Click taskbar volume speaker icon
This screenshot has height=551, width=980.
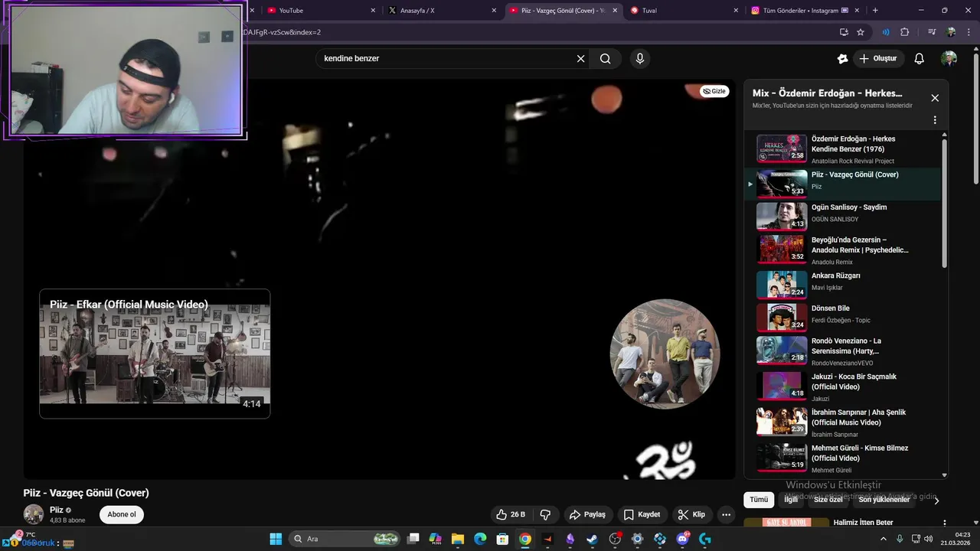(928, 539)
